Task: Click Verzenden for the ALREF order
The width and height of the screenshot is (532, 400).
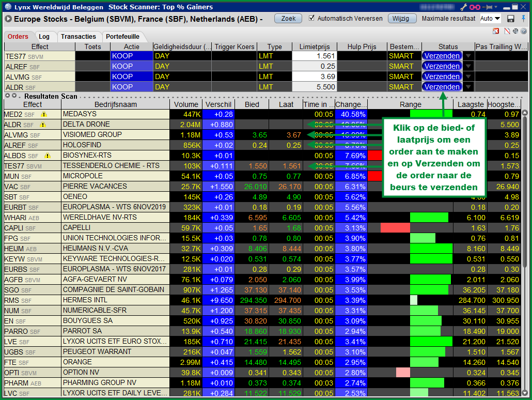Action: tap(442, 66)
